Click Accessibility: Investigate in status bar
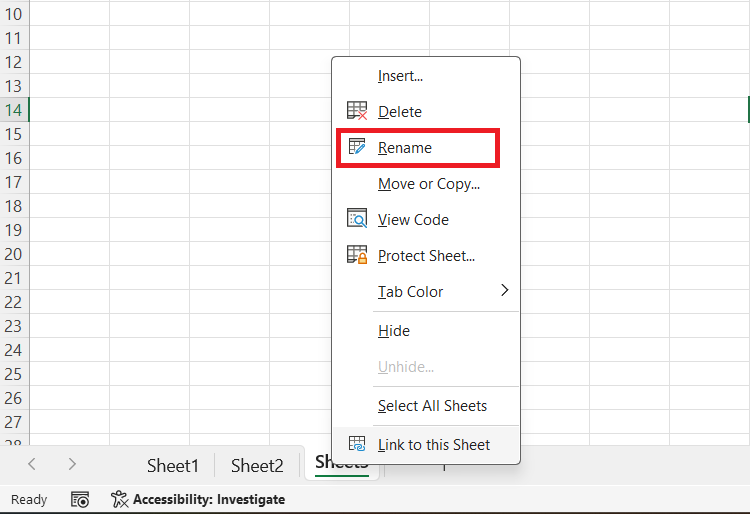 coord(209,500)
